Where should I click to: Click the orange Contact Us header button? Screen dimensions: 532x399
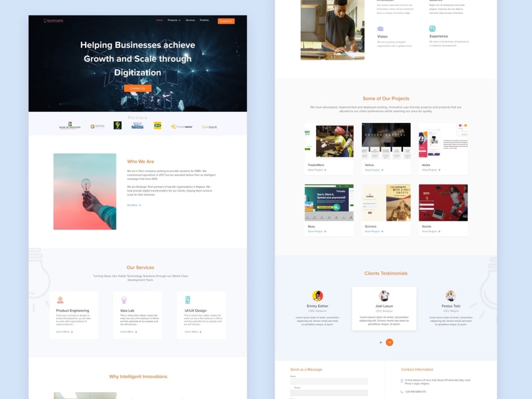(x=226, y=21)
